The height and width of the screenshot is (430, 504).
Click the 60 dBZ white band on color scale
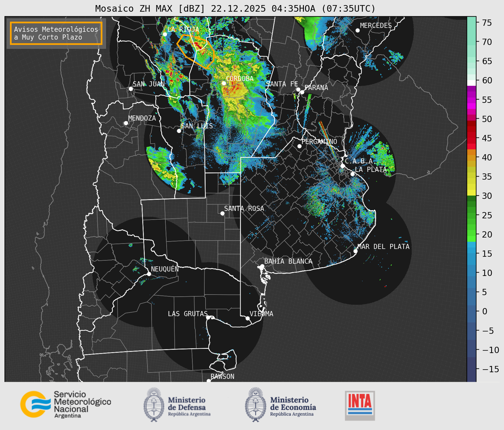471,83
